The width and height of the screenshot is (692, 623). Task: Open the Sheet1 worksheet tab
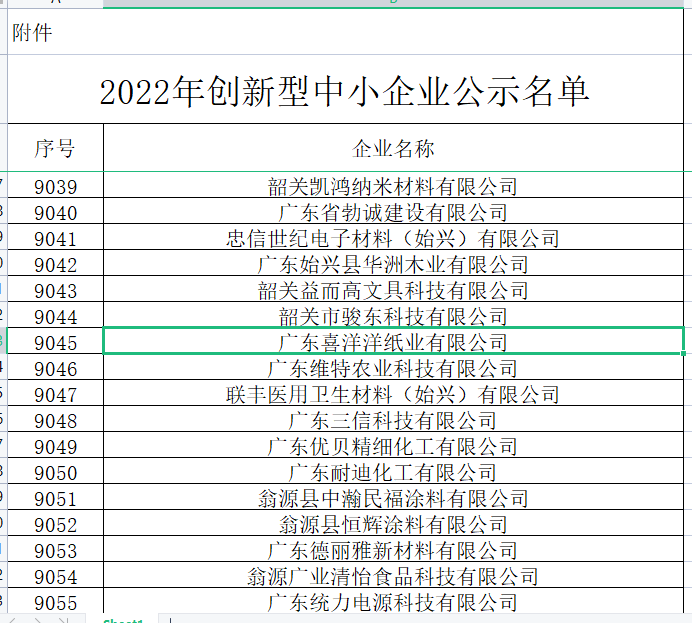(x=123, y=620)
